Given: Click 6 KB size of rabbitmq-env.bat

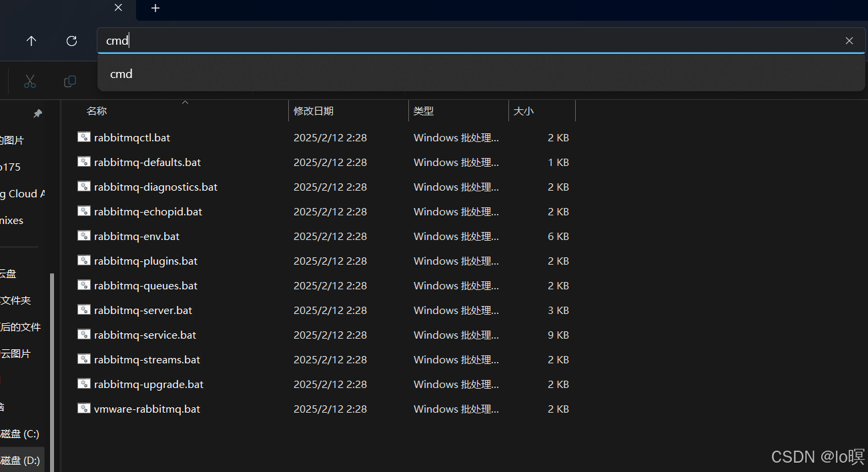Looking at the screenshot, I should point(558,236).
